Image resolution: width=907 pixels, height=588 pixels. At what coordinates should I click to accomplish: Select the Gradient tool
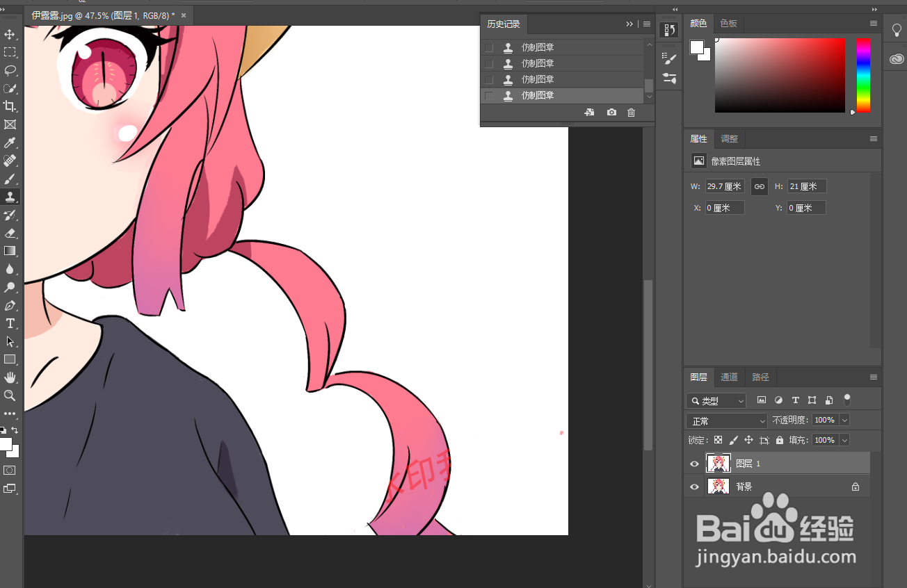(10, 251)
